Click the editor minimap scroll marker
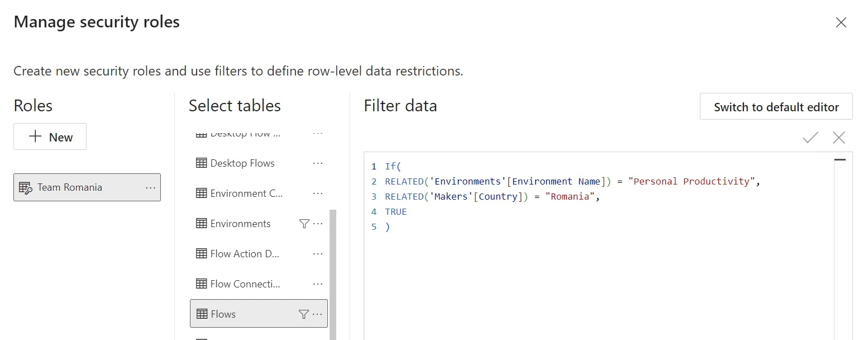Image resolution: width=868 pixels, height=340 pixels. pos(840,160)
